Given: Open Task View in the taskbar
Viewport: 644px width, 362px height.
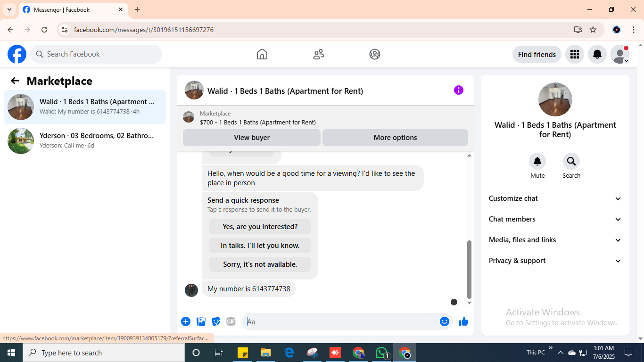Looking at the screenshot, I should [219, 353].
